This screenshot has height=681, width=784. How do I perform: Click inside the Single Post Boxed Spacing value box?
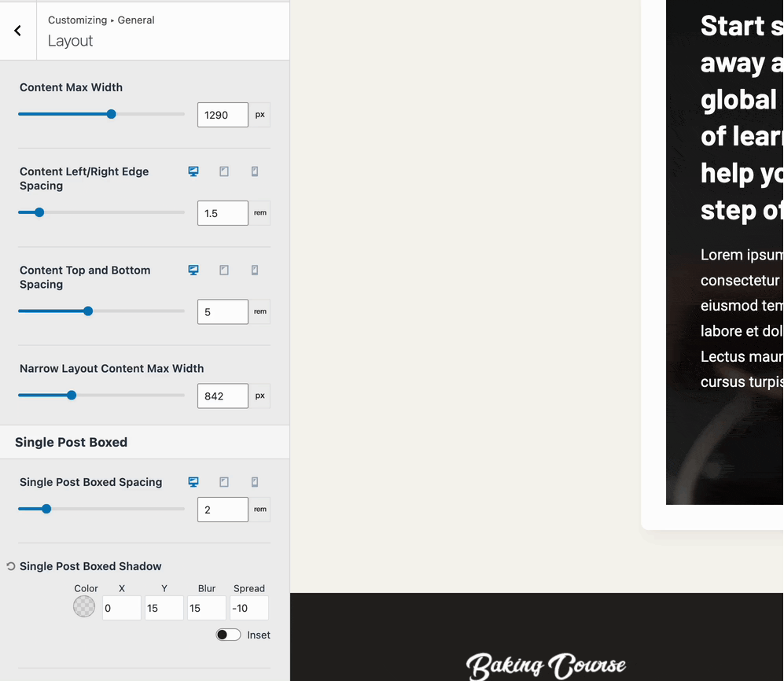tap(222, 509)
